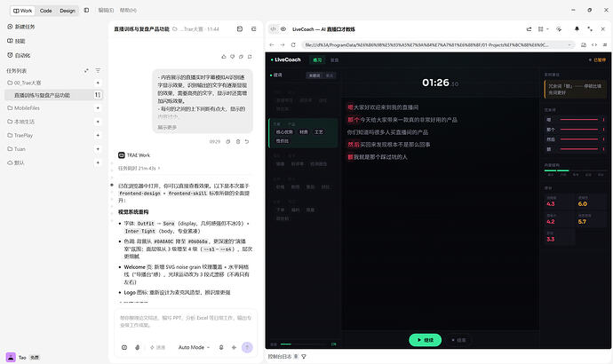This screenshot has height=364, width=613.
Task: Open the 编辑(E) menu
Action: tap(106, 11)
